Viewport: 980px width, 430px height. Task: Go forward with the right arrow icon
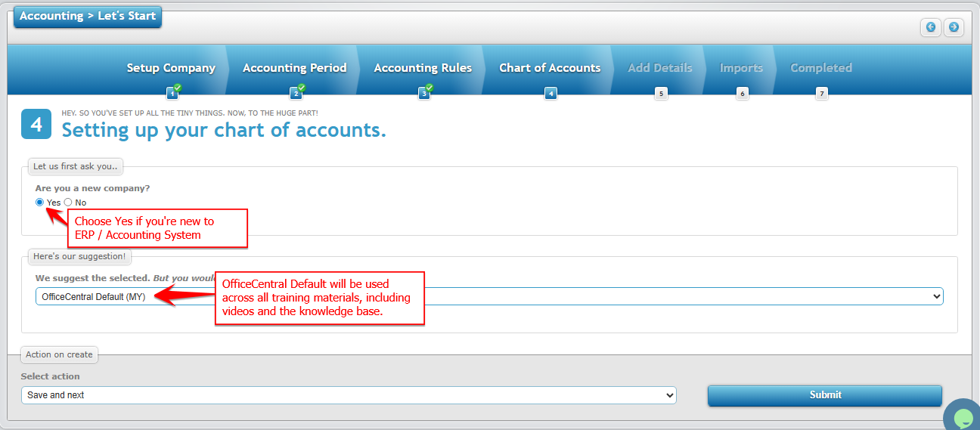954,27
